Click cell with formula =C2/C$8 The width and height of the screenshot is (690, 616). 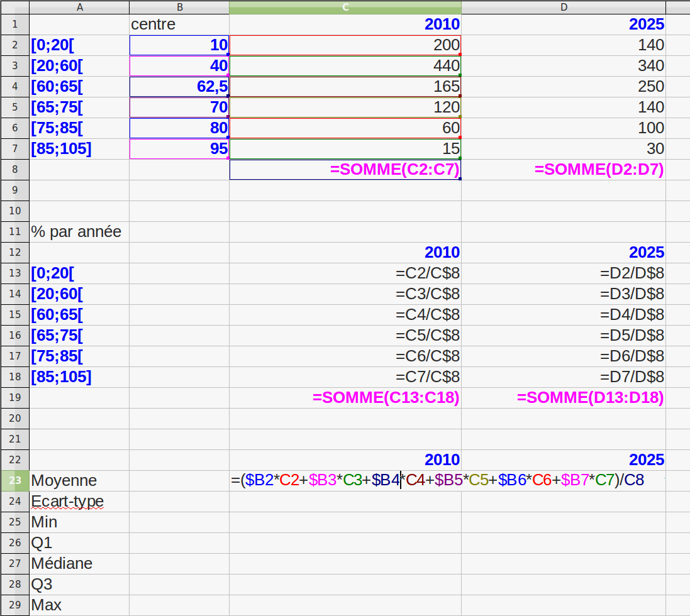tap(345, 273)
